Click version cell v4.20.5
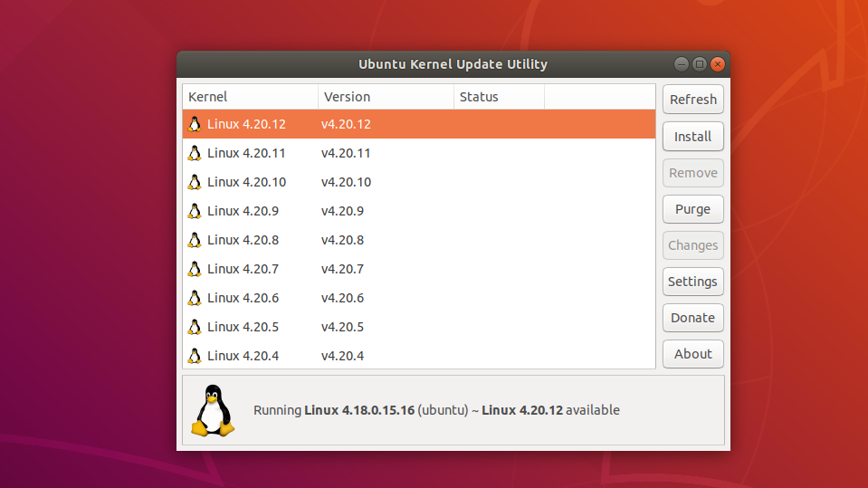 point(342,327)
